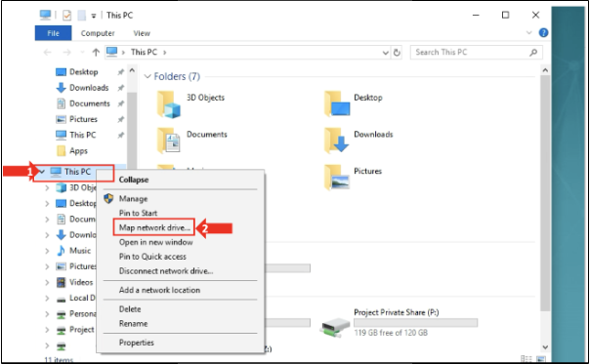Screen dimensions: 590x364
Task: Click the main pane vertical scrollbar
Action: coord(545,192)
